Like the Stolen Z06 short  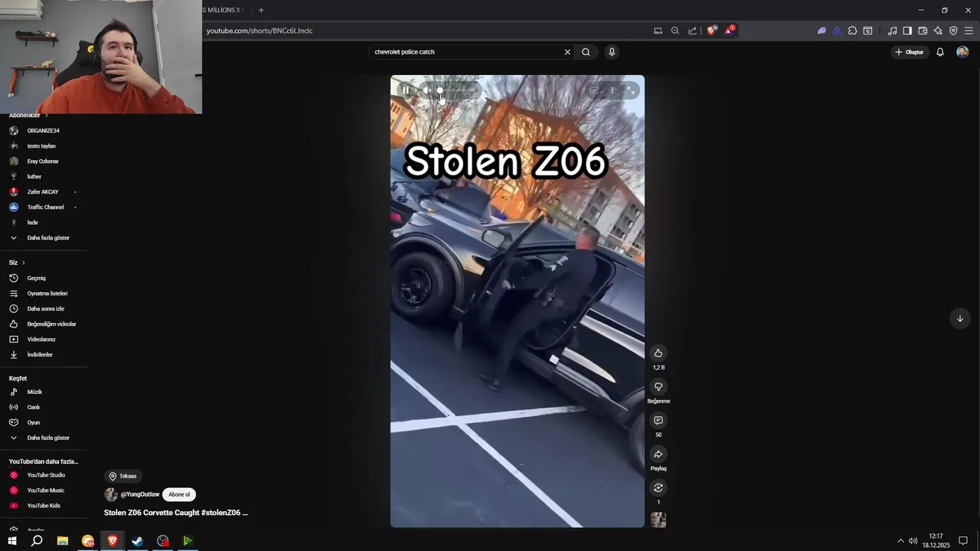(x=658, y=353)
